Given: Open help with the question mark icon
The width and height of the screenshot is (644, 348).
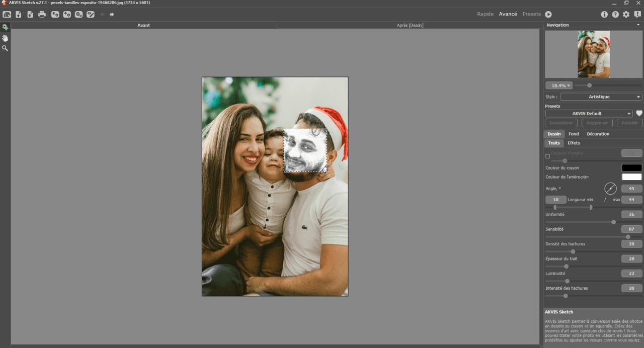Looking at the screenshot, I should [x=615, y=15].
